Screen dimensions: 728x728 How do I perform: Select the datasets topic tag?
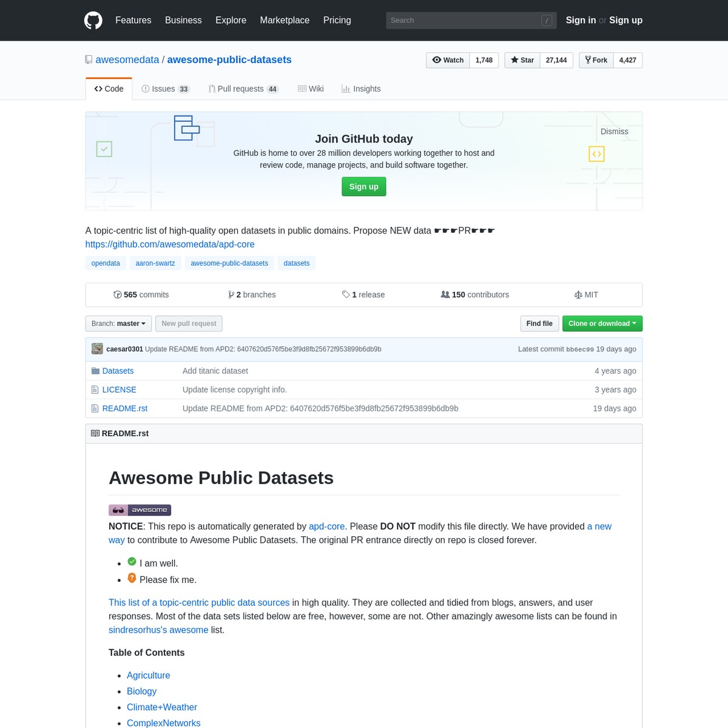297,263
